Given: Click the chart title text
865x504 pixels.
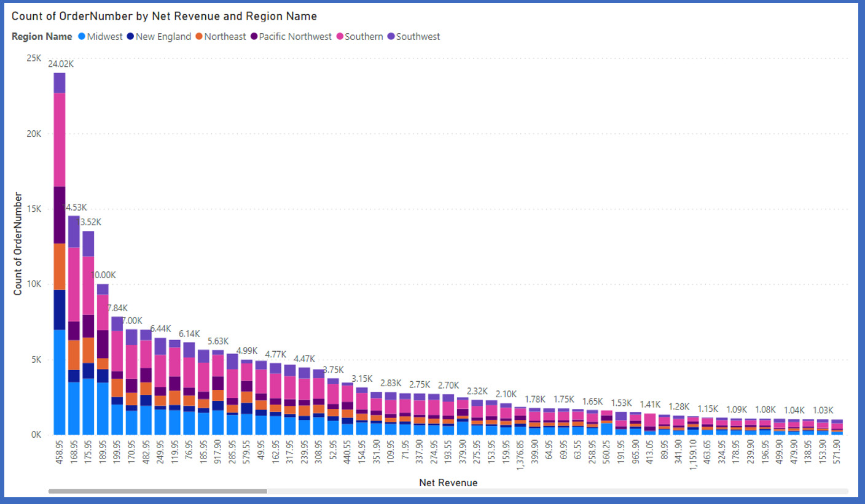Looking at the screenshot, I should (x=164, y=16).
